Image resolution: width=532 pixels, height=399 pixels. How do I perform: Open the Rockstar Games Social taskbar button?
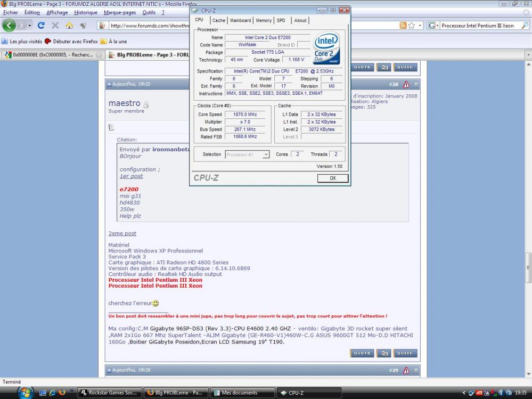(x=110, y=393)
